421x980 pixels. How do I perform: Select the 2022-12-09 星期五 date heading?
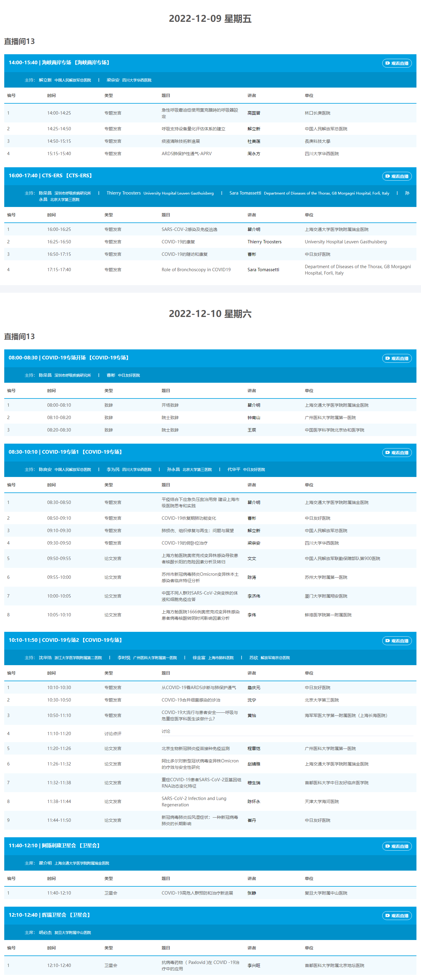point(210,19)
